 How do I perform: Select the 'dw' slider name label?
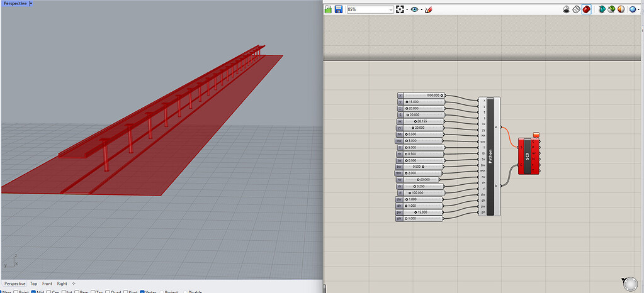[x=399, y=199]
